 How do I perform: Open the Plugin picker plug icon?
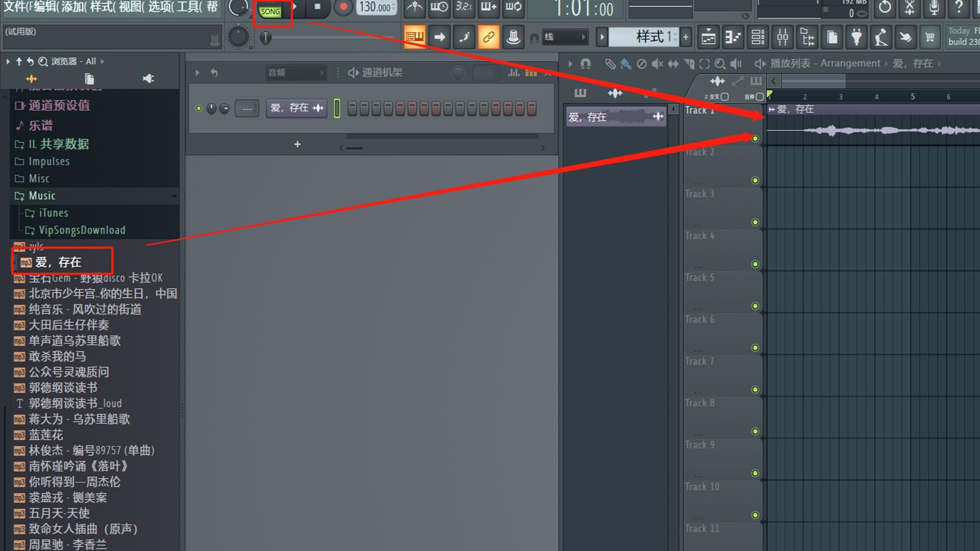pos(856,37)
